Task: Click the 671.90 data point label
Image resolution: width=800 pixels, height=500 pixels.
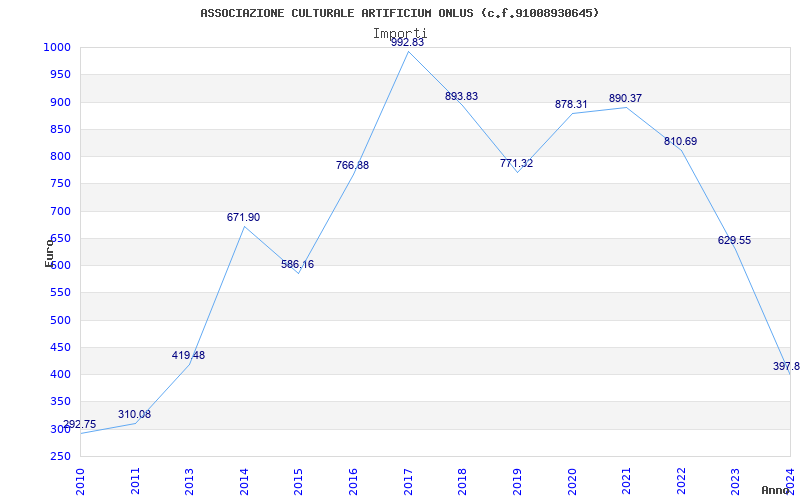Action: pyautogui.click(x=243, y=217)
